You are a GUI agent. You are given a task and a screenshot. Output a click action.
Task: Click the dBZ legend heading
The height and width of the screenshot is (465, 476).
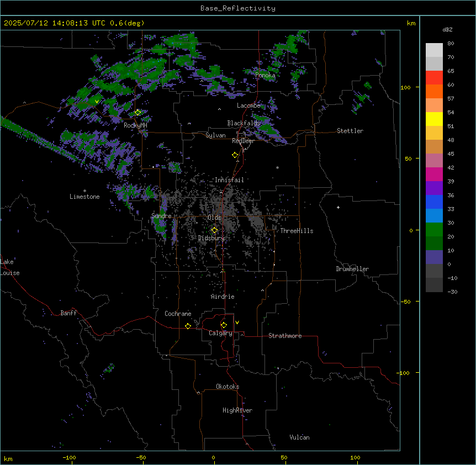click(447, 29)
